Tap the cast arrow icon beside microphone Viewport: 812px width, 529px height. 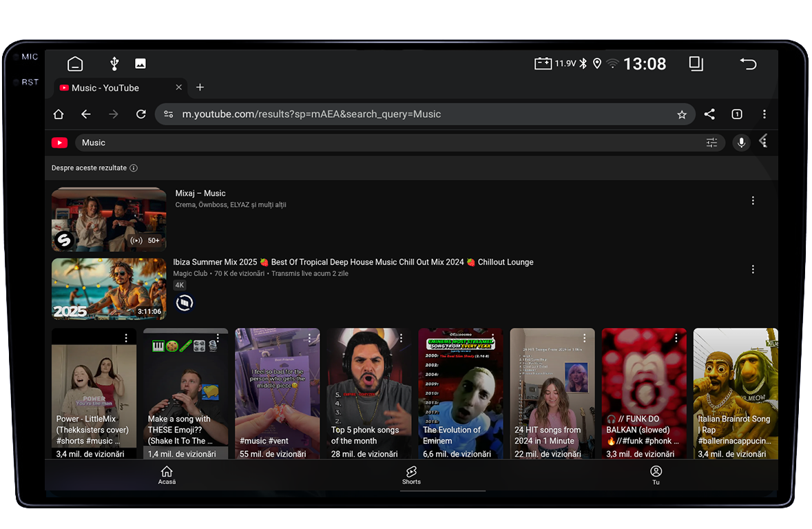coord(763,141)
